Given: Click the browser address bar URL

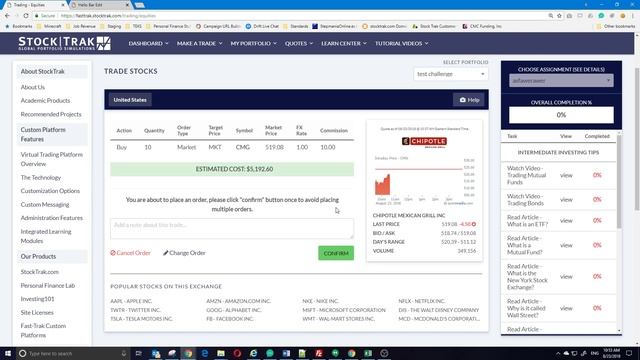Looking at the screenshot, I should [108, 16].
